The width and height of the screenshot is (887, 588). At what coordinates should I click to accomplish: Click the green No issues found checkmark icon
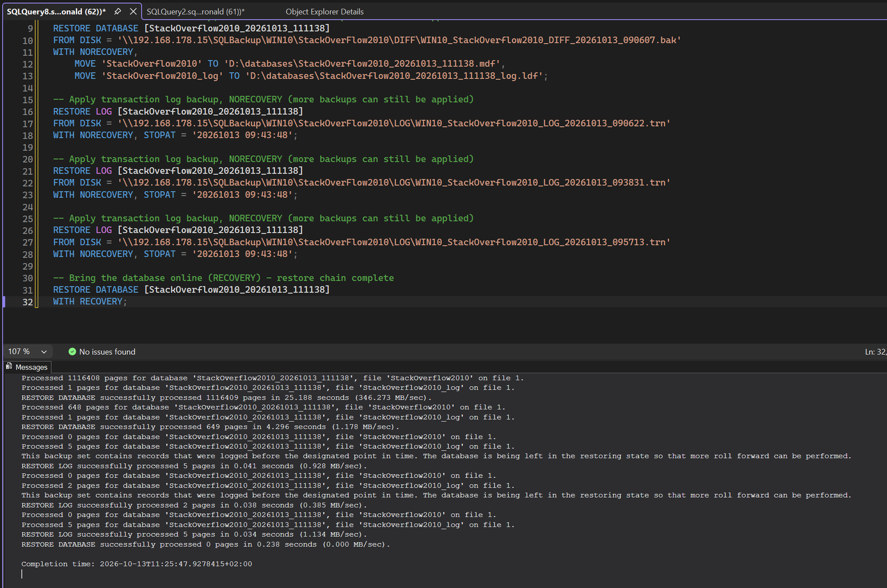point(72,352)
